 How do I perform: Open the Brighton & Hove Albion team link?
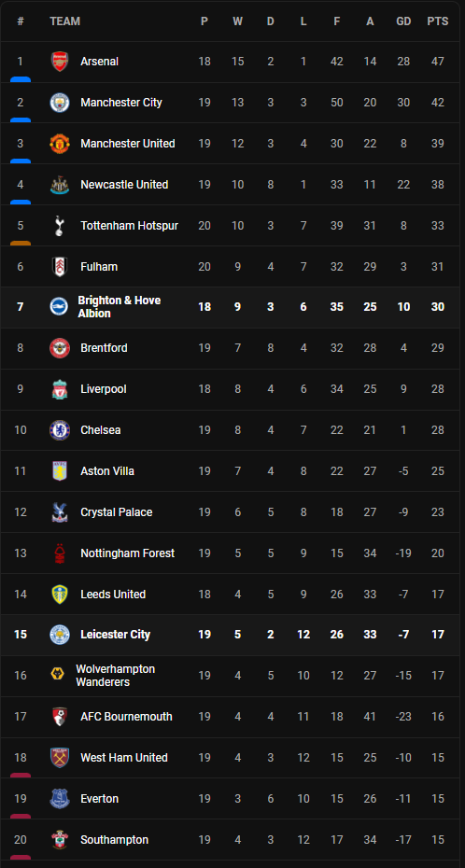pos(119,307)
